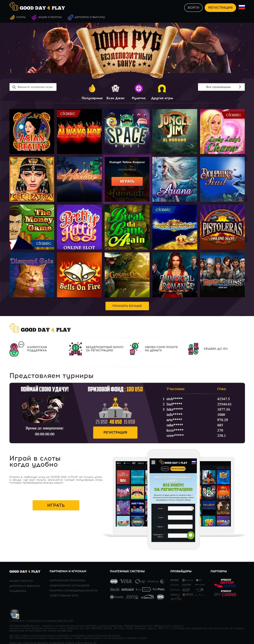Open Deposits and Payouts menu item
The image size is (254, 644).
[86, 17]
